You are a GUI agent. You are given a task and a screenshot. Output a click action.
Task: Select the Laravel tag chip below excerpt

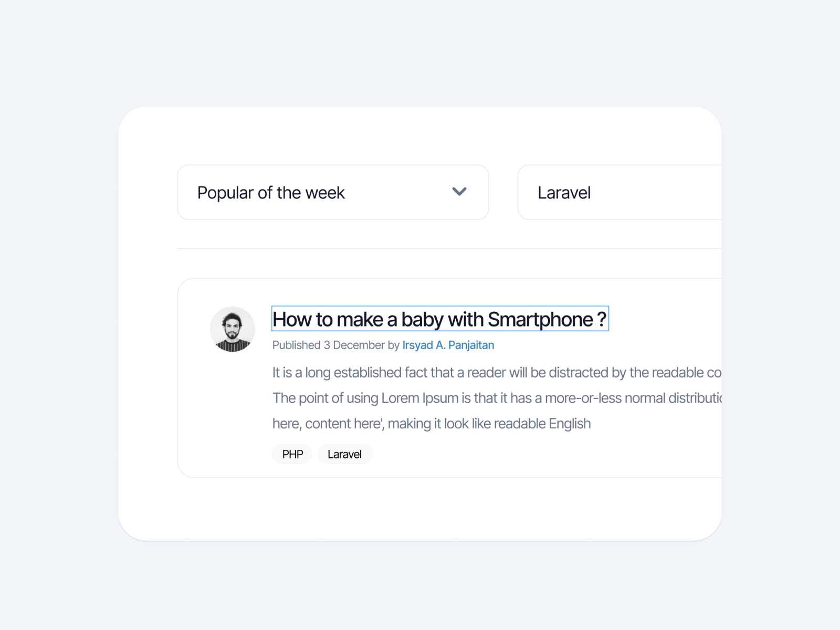345,454
